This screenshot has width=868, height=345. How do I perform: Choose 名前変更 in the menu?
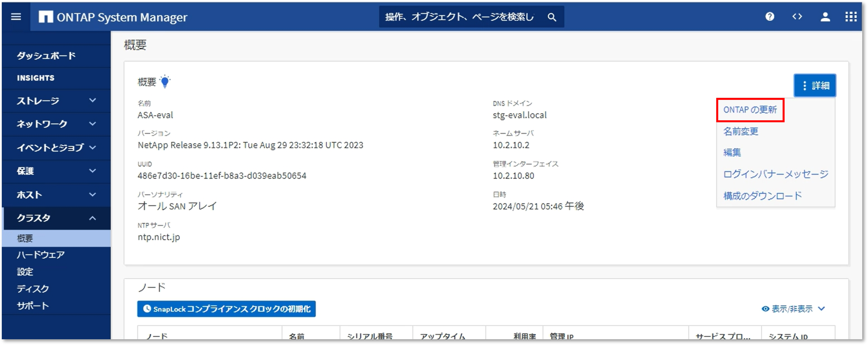pos(741,131)
